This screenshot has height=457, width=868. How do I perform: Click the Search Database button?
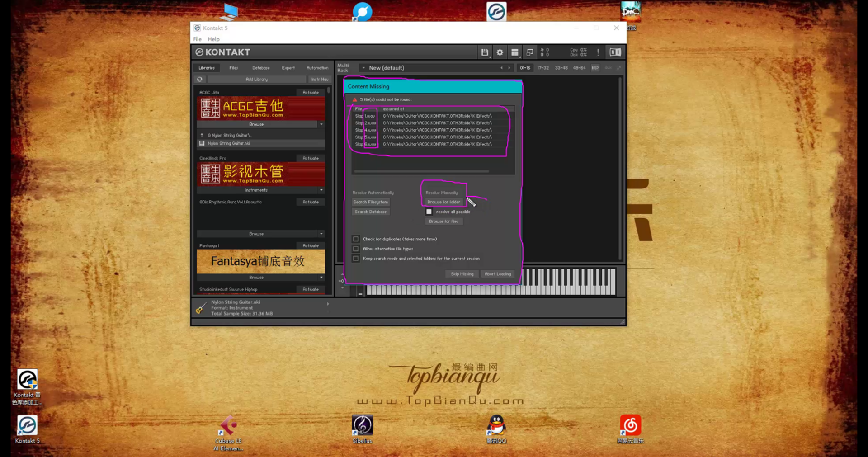(371, 212)
